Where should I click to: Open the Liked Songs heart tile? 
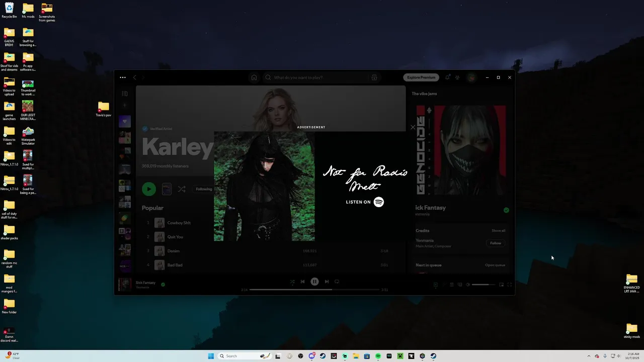pyautogui.click(x=125, y=121)
